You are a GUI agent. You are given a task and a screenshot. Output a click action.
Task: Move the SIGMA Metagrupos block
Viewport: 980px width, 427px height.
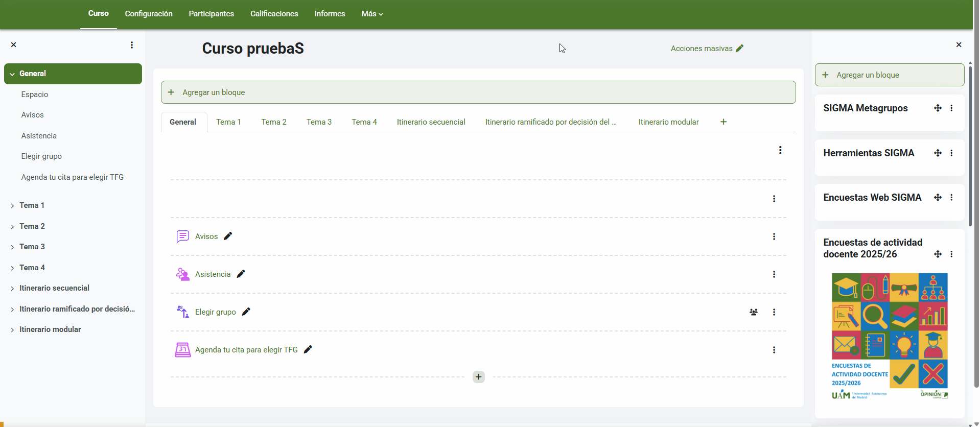[x=938, y=108]
